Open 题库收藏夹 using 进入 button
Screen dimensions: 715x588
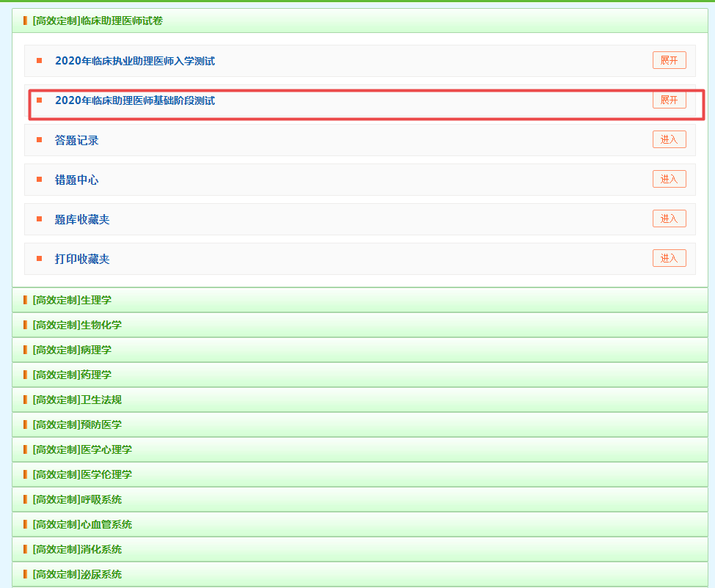click(669, 218)
